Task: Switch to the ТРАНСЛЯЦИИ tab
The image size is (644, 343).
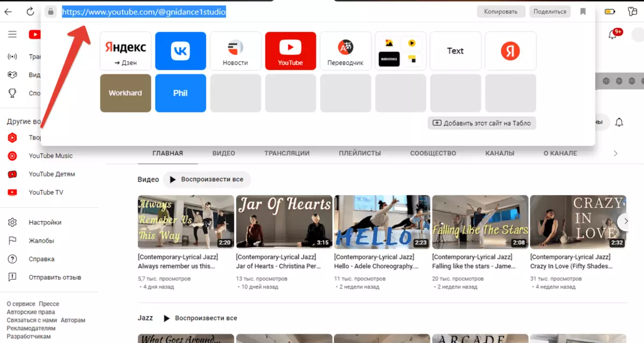Action: (287, 153)
